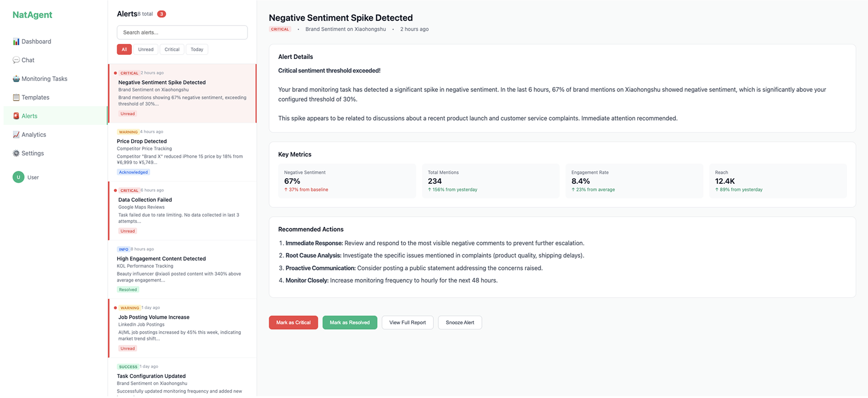Click the Settings gear icon
Viewport: 868px width, 398px height.
click(x=16, y=154)
